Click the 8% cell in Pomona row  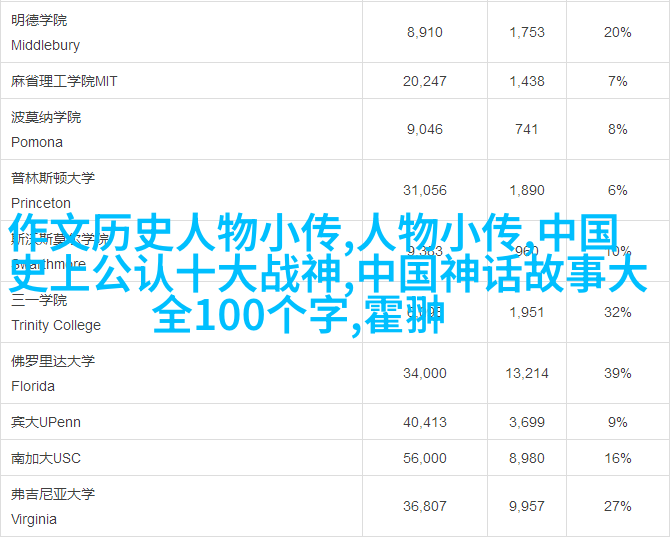tap(618, 129)
